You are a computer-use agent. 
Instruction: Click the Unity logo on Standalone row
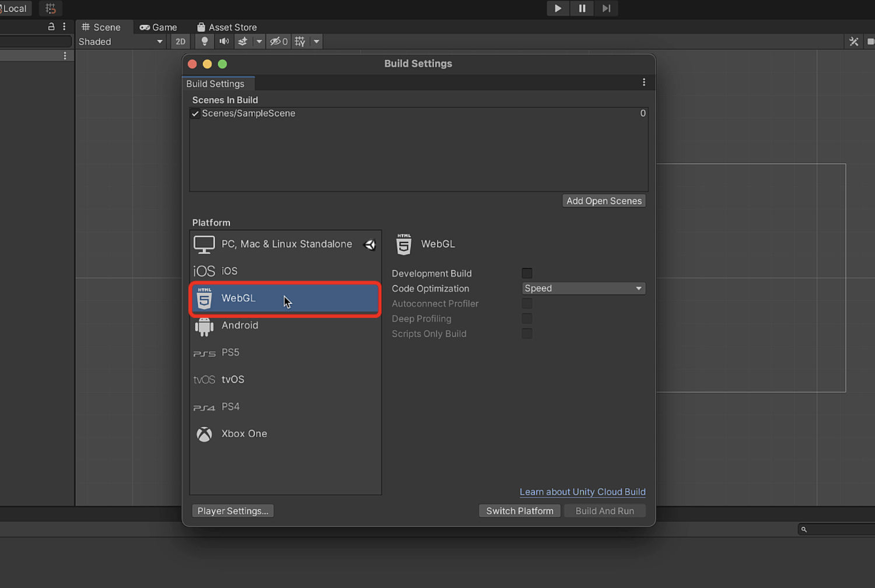click(370, 244)
